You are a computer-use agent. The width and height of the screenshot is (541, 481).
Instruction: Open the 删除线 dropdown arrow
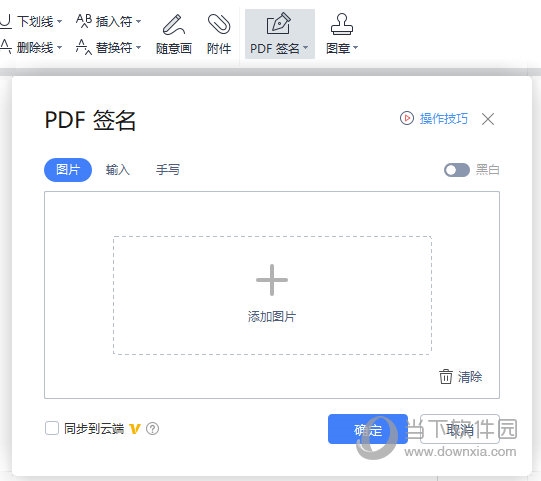click(x=59, y=47)
